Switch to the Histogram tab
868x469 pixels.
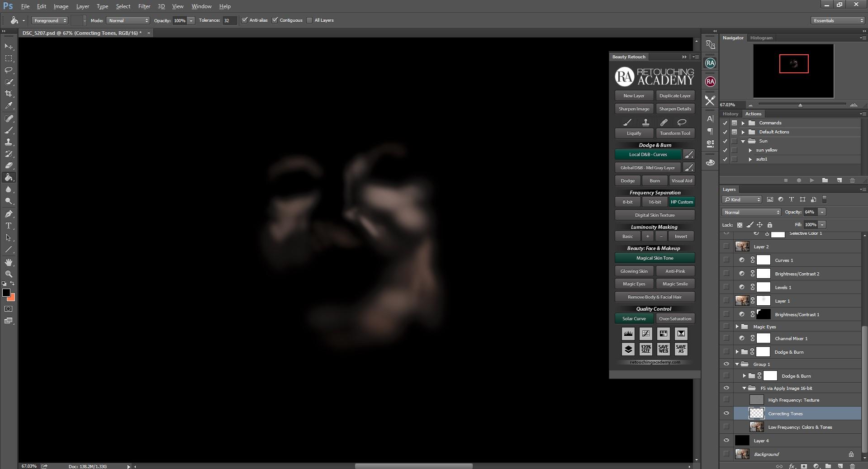pyautogui.click(x=761, y=38)
